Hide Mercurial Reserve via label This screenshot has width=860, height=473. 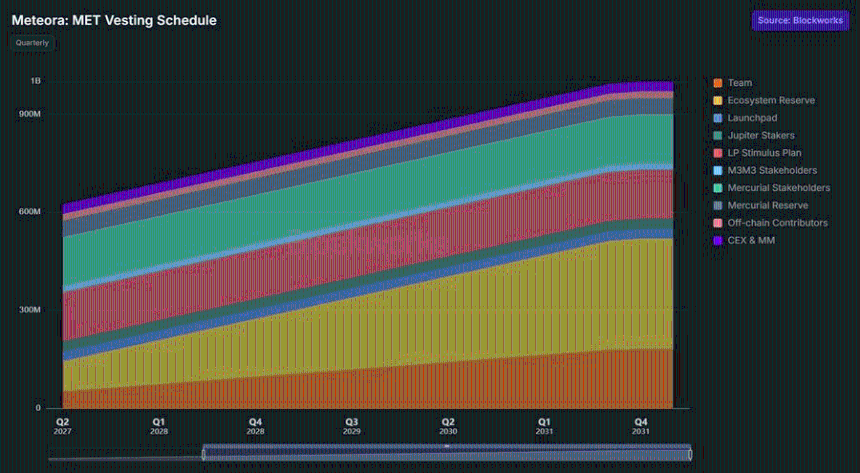pyautogui.click(x=768, y=206)
